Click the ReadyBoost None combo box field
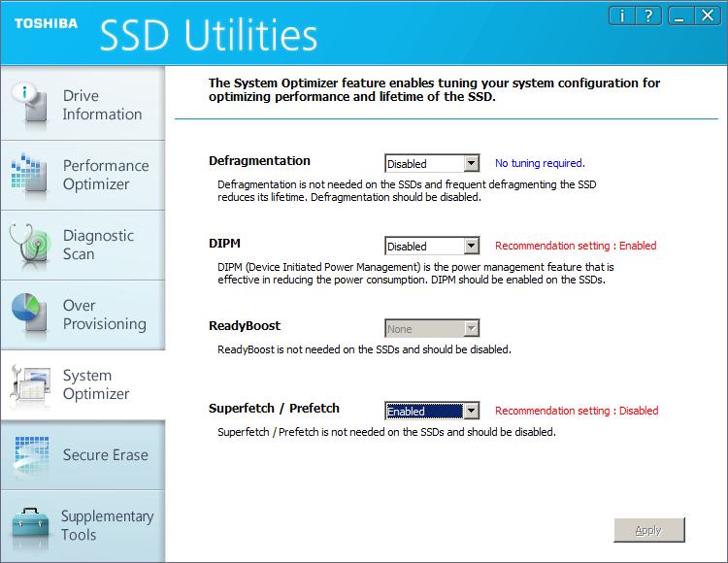 (x=432, y=328)
